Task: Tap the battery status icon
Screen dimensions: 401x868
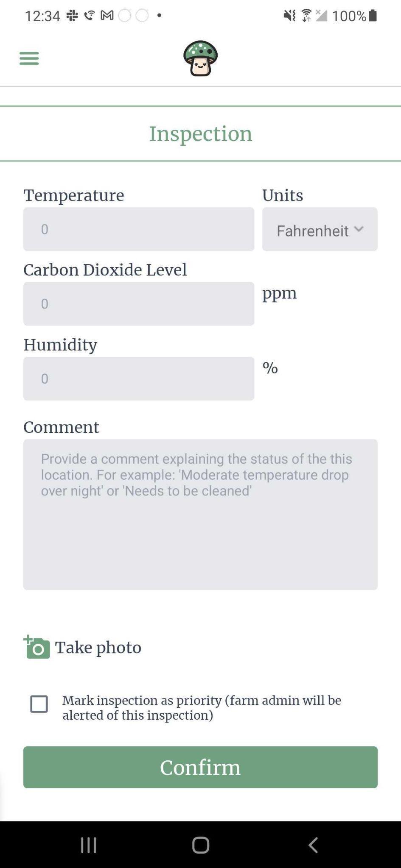Action: (x=373, y=16)
